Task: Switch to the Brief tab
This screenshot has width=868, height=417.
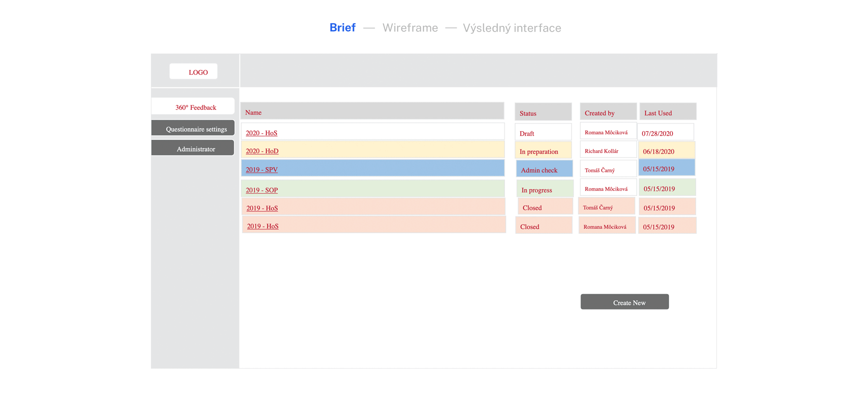Action: tap(342, 28)
